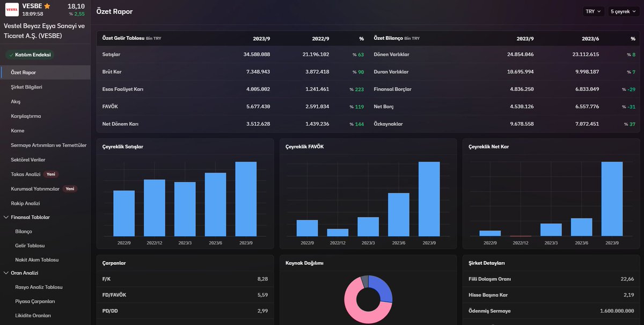Open Sermaye Artırımları ve Temettüler
The image size is (644, 325).
[x=48, y=145]
